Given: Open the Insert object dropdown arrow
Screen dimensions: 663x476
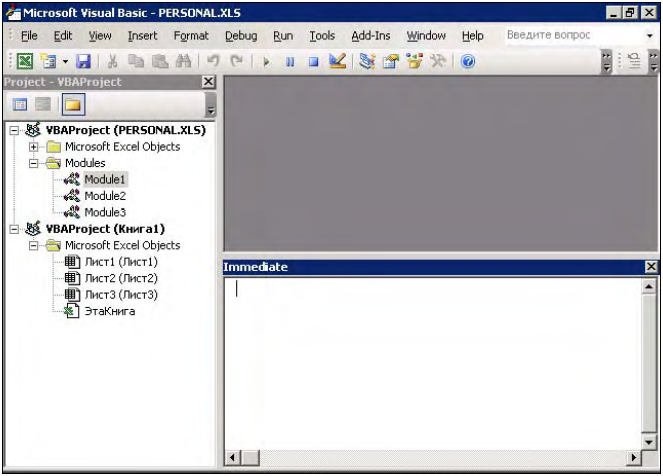Looking at the screenshot, I should pos(66,62).
